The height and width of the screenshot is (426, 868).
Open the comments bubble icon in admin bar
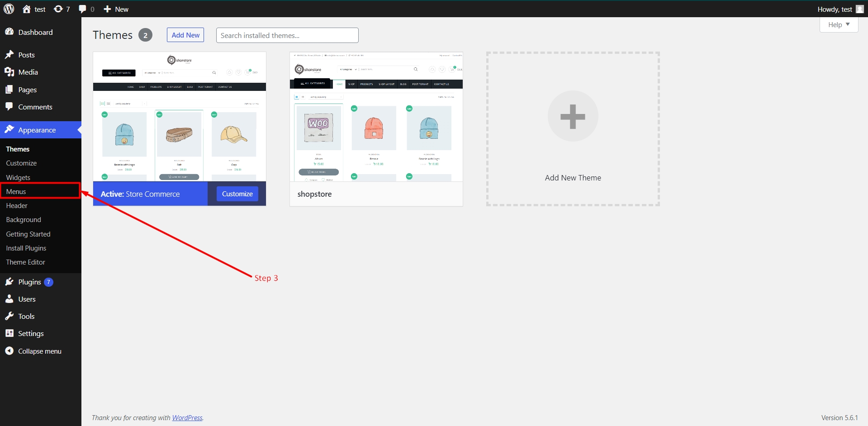(x=82, y=9)
